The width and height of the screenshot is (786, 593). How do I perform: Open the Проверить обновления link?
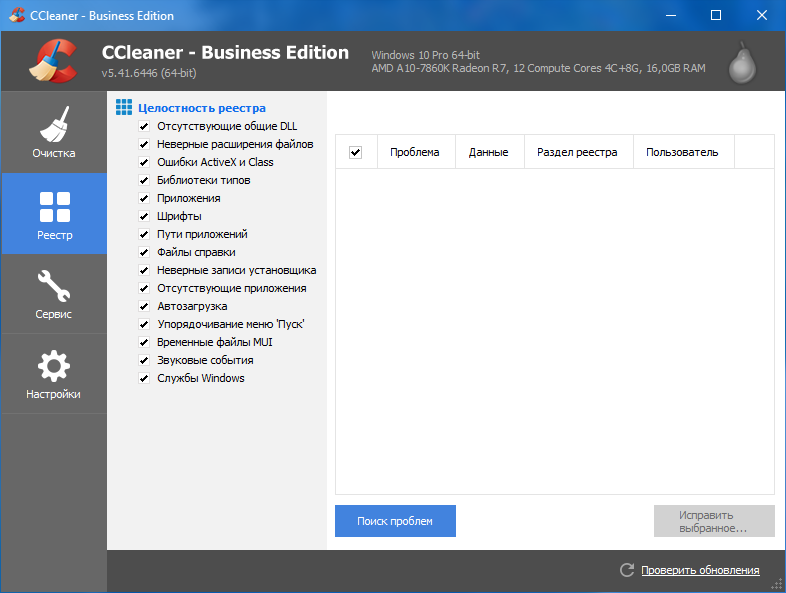(x=700, y=570)
